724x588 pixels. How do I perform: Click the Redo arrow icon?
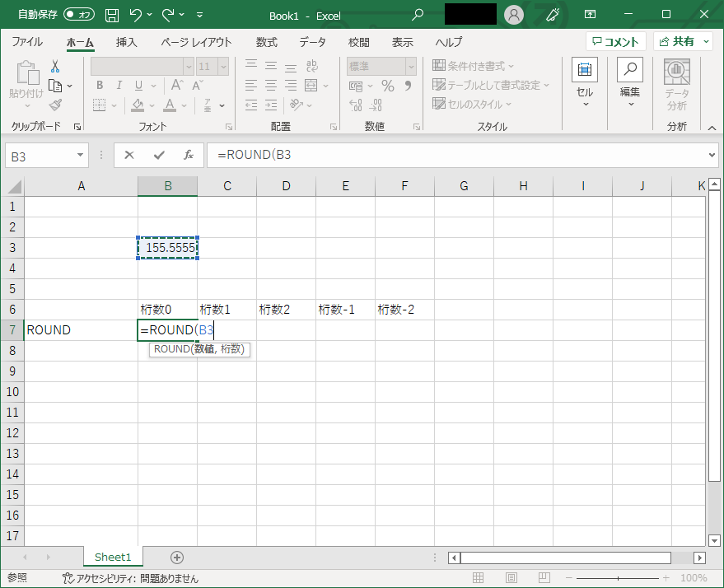168,15
